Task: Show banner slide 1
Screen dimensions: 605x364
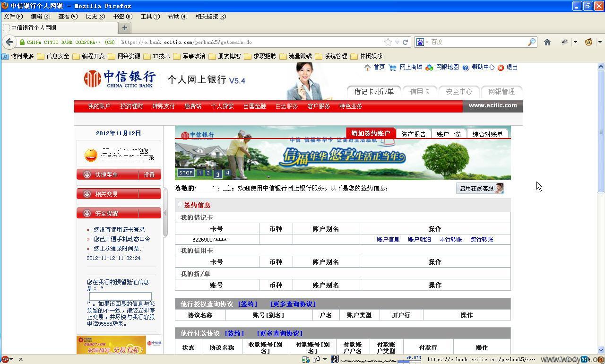Action: 199,173
